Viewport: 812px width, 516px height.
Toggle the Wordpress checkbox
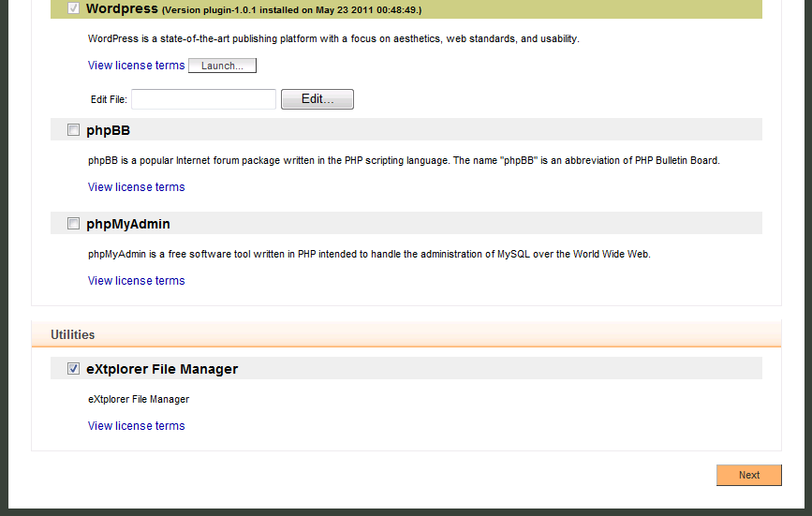point(74,7)
